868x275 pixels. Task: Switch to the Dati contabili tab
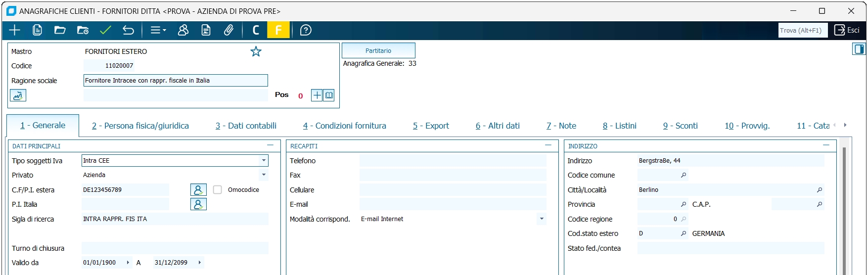click(x=246, y=126)
